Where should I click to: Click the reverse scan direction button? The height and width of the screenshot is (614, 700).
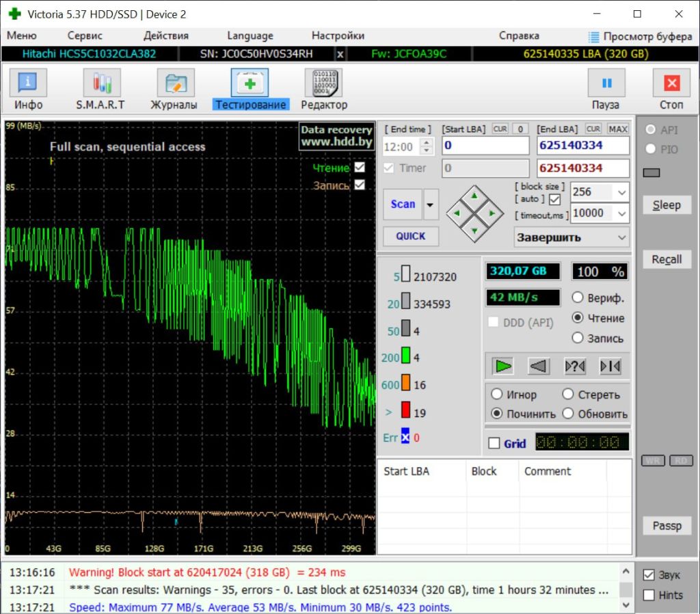click(x=538, y=366)
